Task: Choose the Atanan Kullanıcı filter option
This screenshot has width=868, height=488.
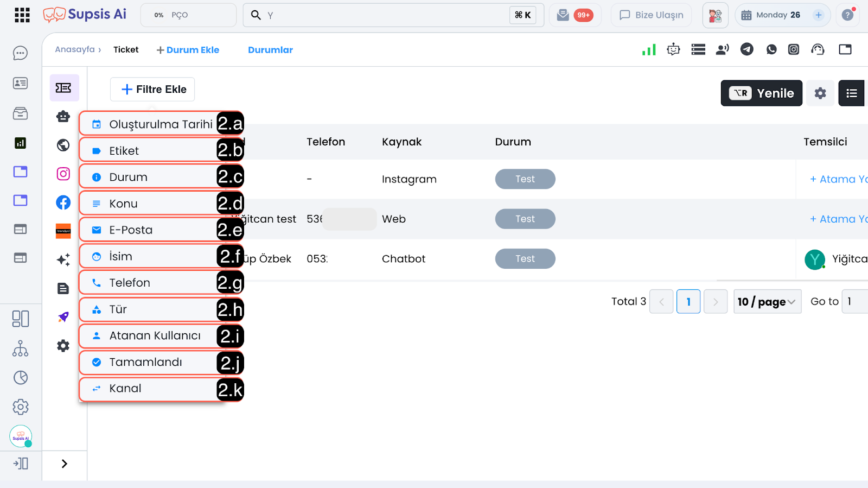Action: (154, 336)
